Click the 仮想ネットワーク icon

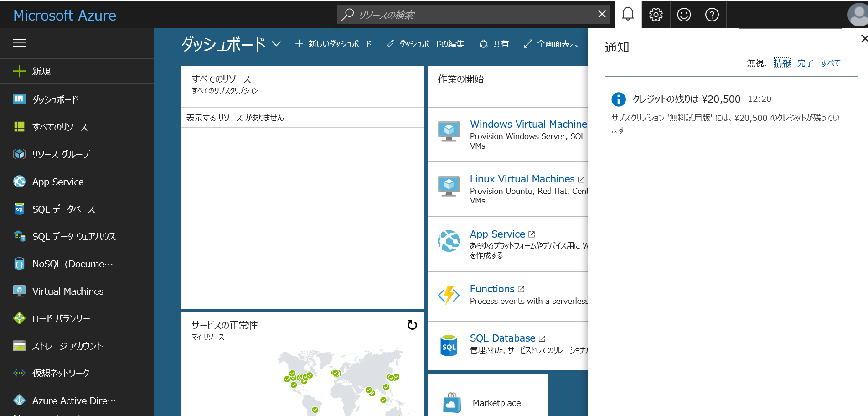[x=19, y=373]
